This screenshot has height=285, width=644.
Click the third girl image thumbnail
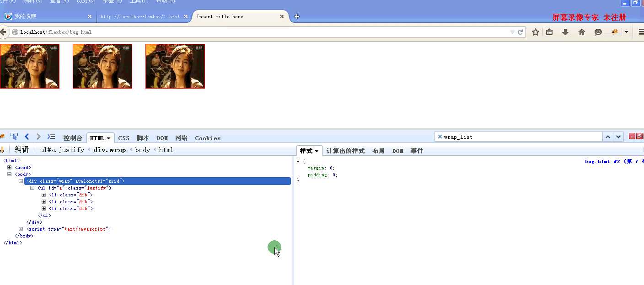point(175,66)
